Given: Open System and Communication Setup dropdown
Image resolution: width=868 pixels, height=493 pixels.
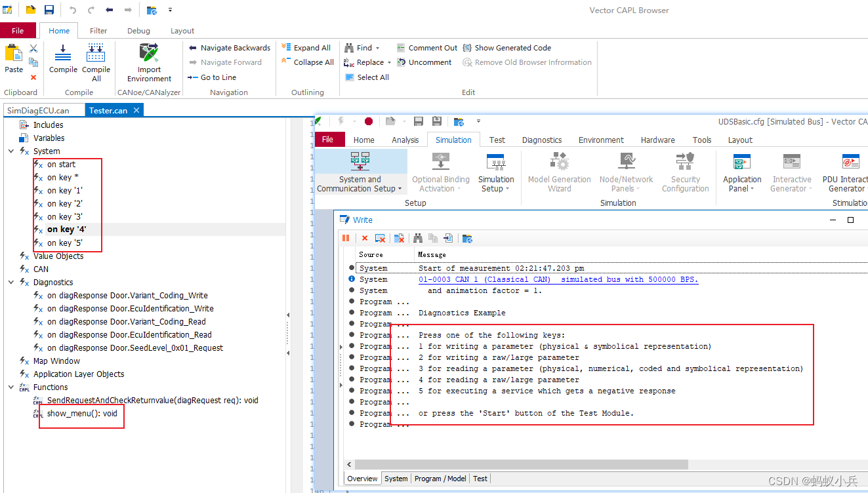Looking at the screenshot, I should point(400,189).
